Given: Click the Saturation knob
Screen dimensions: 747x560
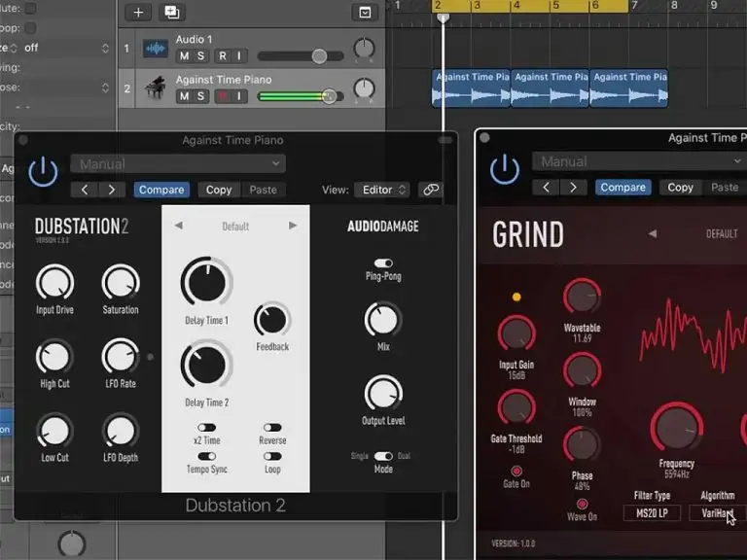Looking at the screenshot, I should [121, 283].
